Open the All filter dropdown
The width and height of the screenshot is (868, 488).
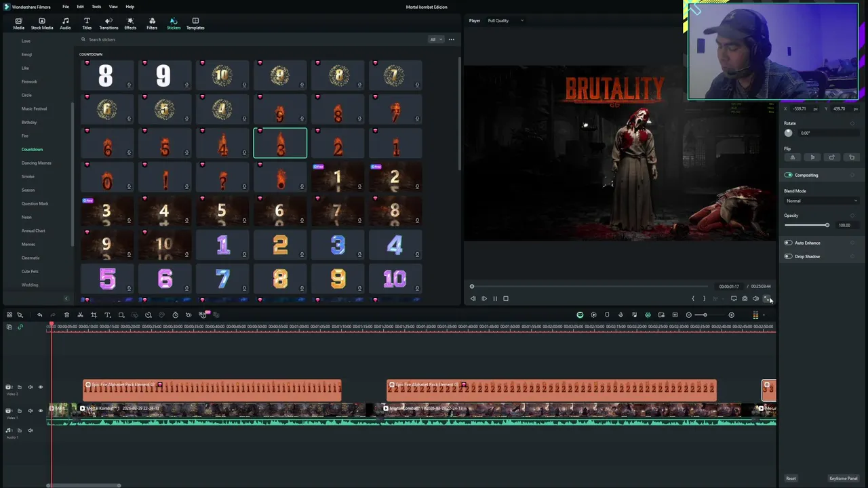(435, 39)
